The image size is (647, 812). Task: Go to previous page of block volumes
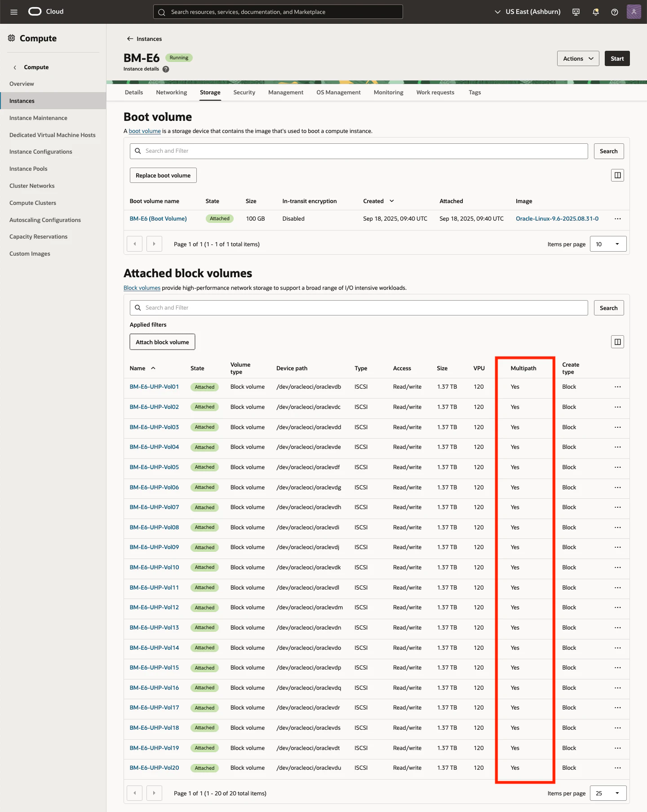tap(135, 793)
